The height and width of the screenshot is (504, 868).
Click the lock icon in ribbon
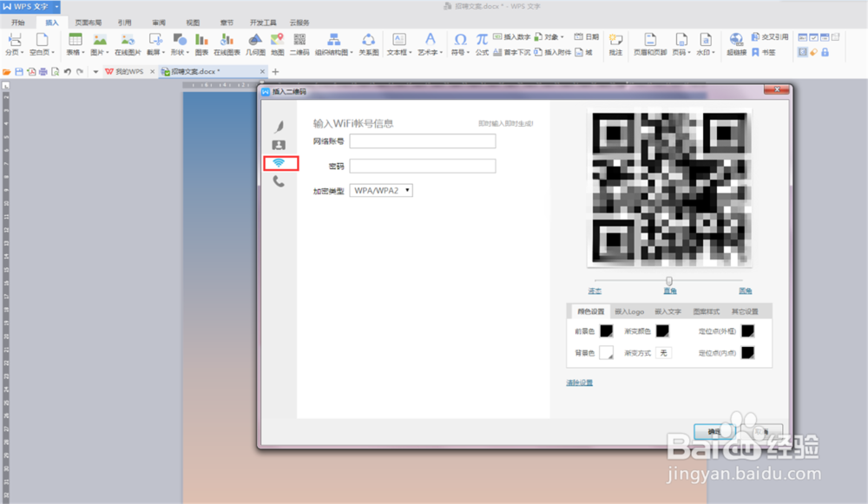point(825,53)
